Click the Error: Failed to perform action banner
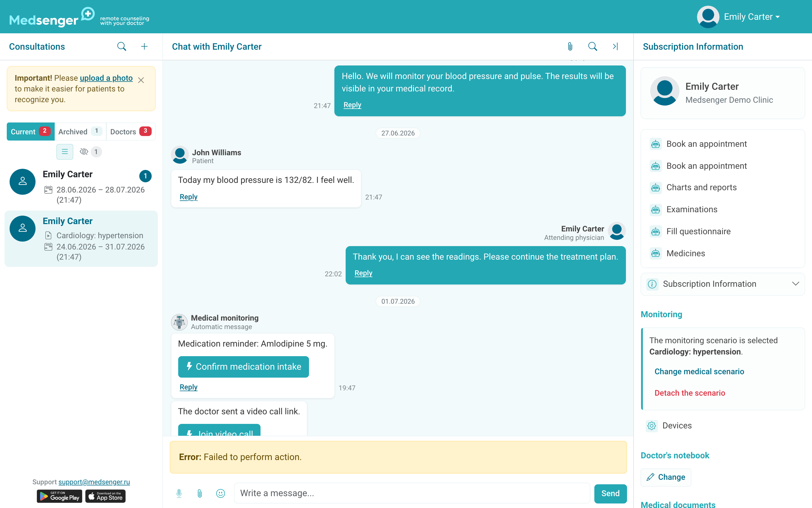 [398, 457]
